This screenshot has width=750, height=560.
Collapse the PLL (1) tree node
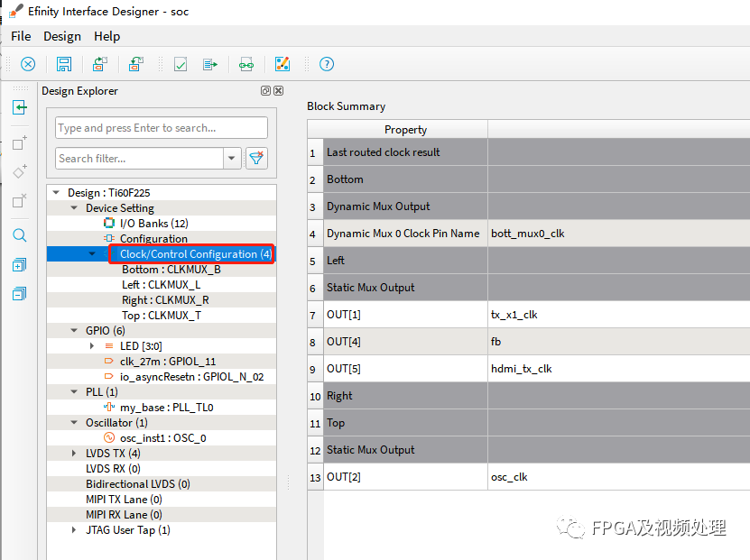click(x=76, y=392)
